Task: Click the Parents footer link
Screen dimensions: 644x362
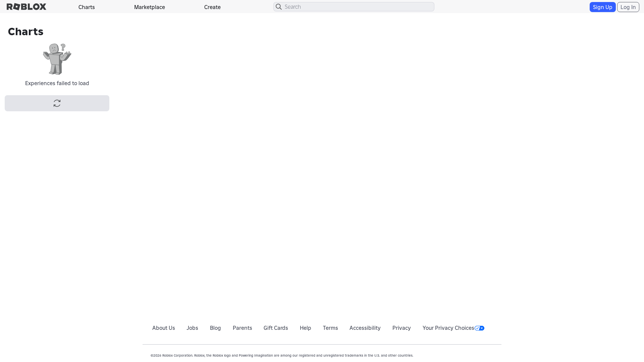Action: (x=242, y=328)
